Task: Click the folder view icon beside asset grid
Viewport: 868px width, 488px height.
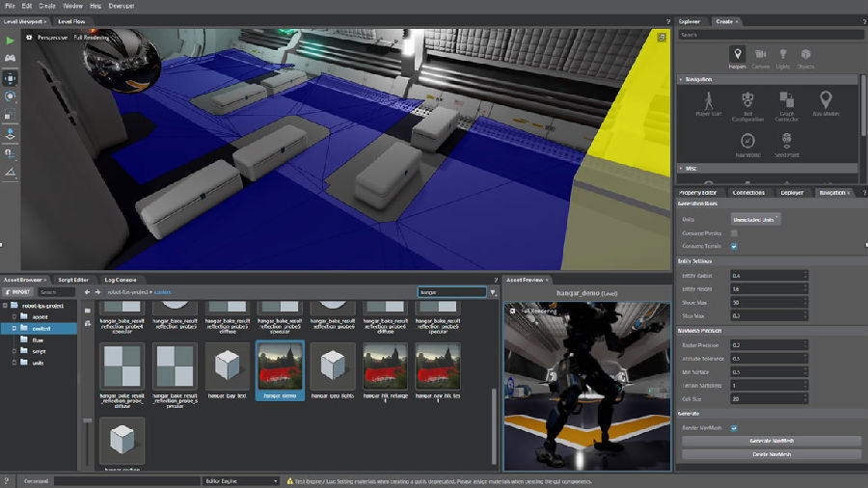Action: point(88,311)
